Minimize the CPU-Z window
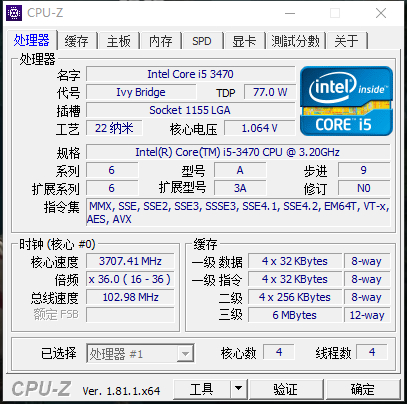This screenshot has width=407, height=404. tap(290, 13)
